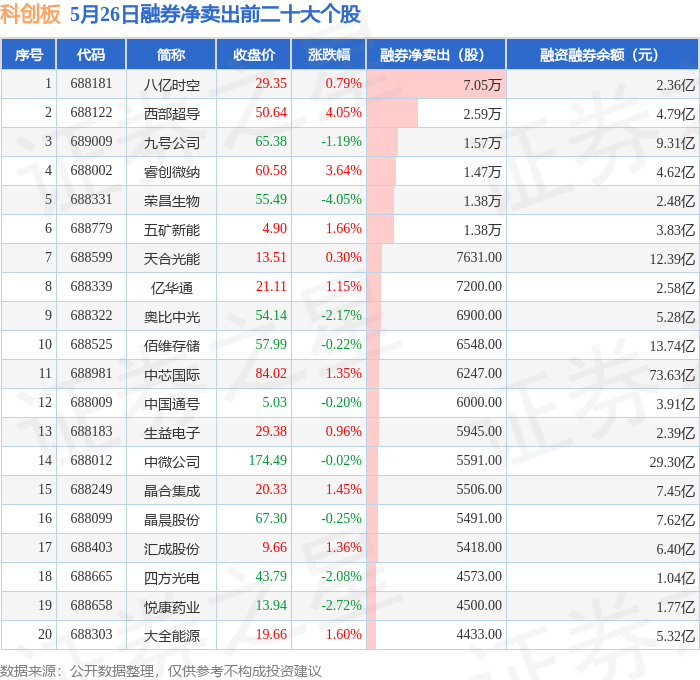Click the 6000.00 net sell value

479,403
